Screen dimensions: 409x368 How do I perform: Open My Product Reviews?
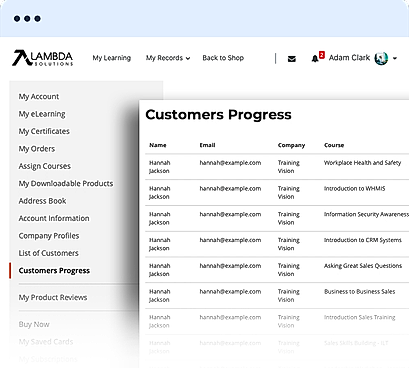click(x=53, y=297)
